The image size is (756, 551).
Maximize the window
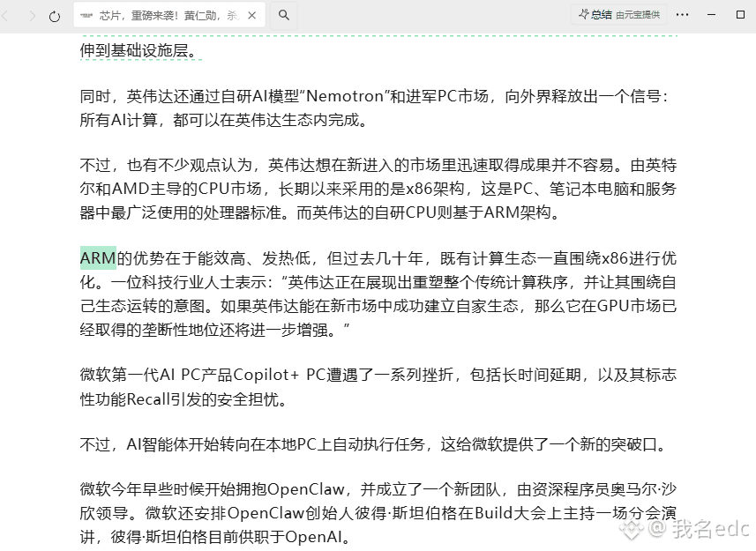pos(741,14)
